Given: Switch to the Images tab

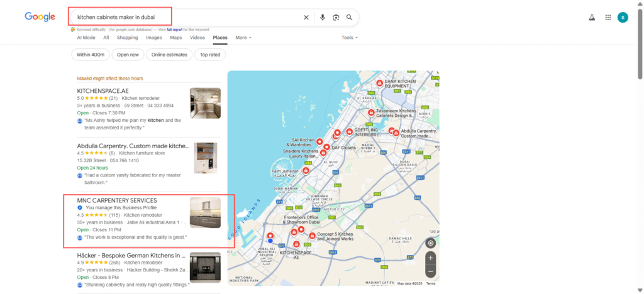Looking at the screenshot, I should 153,38.
